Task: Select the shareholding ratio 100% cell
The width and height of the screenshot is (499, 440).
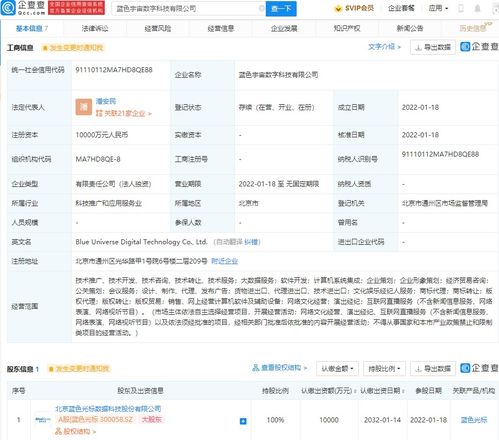Action: tap(275, 420)
